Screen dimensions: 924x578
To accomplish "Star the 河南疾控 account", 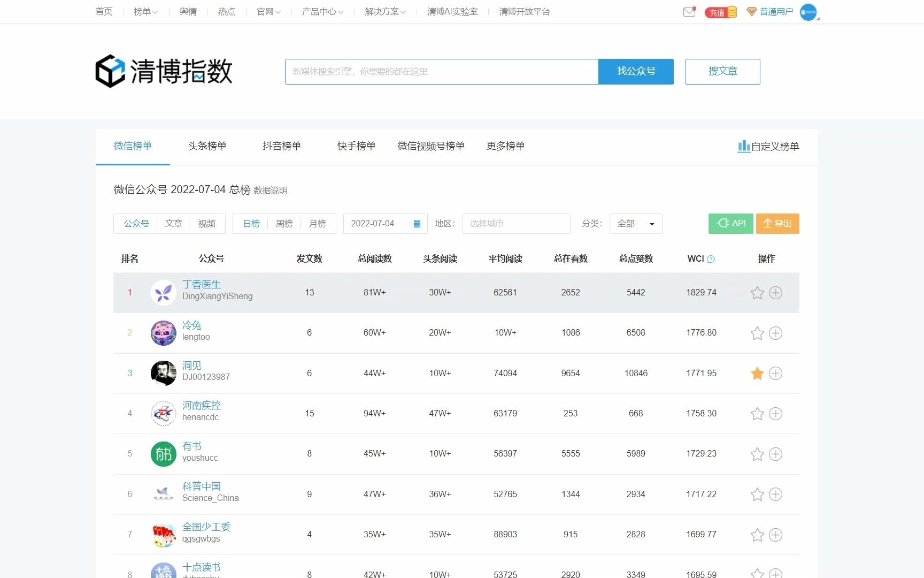I will pos(757,414).
